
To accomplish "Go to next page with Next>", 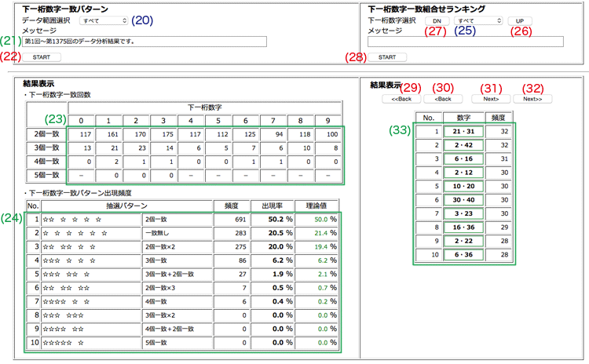I will [x=491, y=99].
